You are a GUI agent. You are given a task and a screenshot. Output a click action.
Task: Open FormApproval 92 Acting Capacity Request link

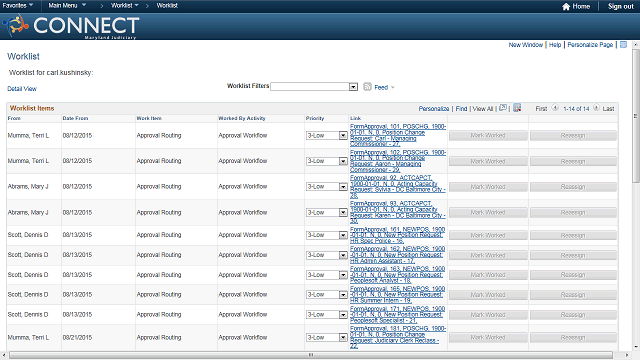tap(398, 187)
